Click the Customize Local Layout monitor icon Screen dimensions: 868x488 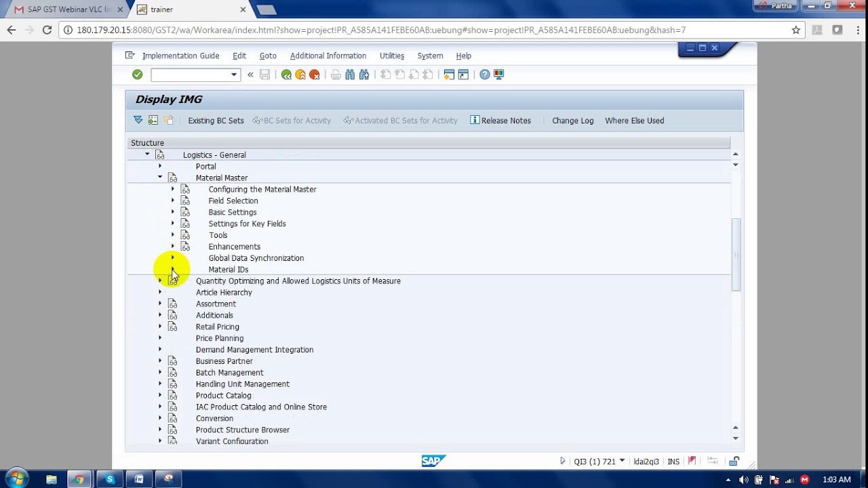(x=499, y=75)
